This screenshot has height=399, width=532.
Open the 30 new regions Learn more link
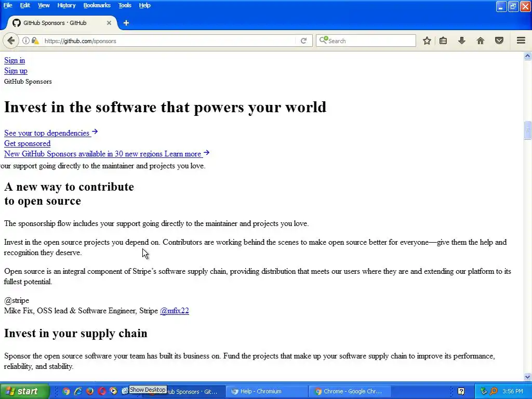click(x=107, y=154)
